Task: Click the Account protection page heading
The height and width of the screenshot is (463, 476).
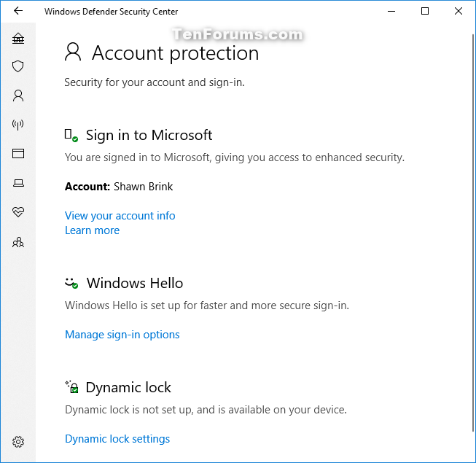Action: click(x=176, y=53)
